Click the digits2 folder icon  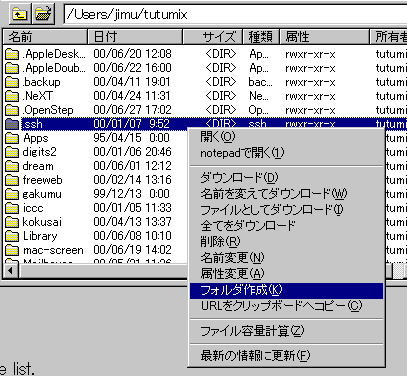click(12, 152)
